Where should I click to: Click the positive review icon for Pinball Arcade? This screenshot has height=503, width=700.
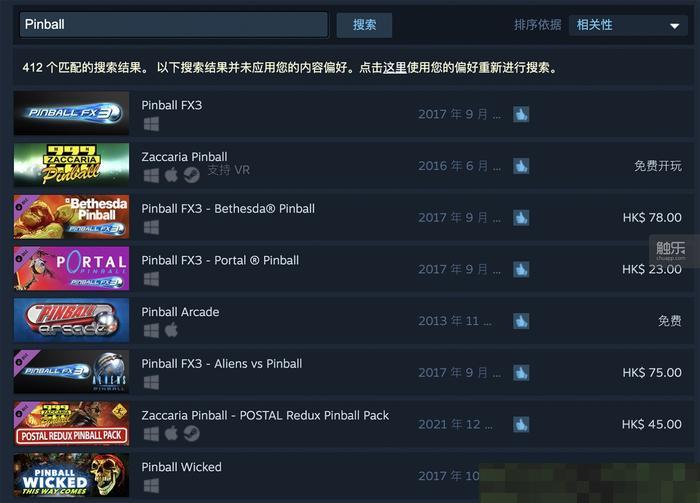pos(521,321)
